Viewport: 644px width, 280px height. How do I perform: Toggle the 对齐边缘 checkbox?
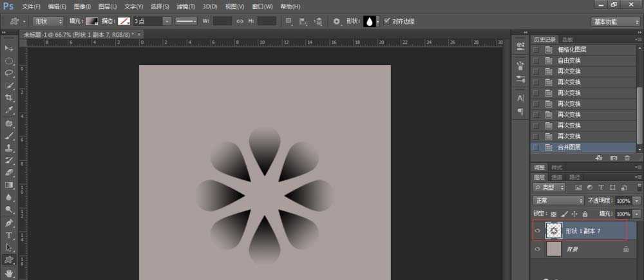[386, 21]
